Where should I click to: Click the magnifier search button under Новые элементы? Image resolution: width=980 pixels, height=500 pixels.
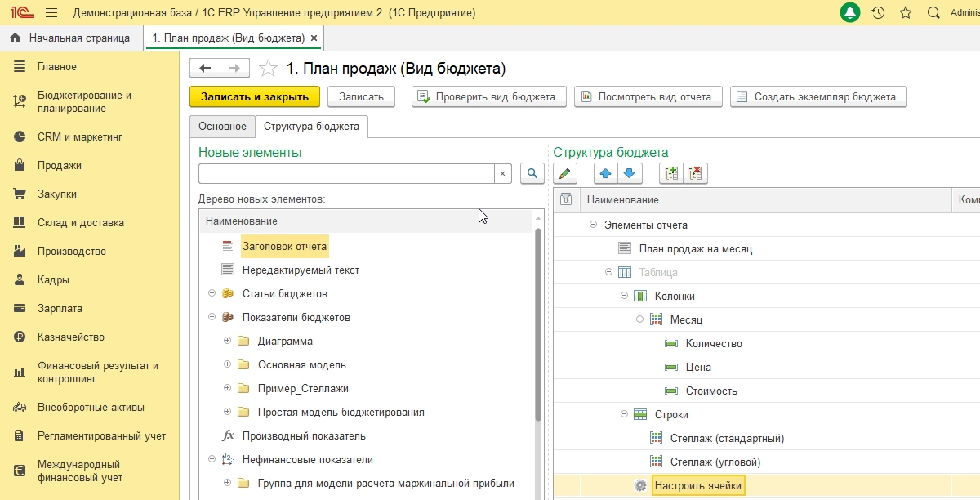point(532,173)
